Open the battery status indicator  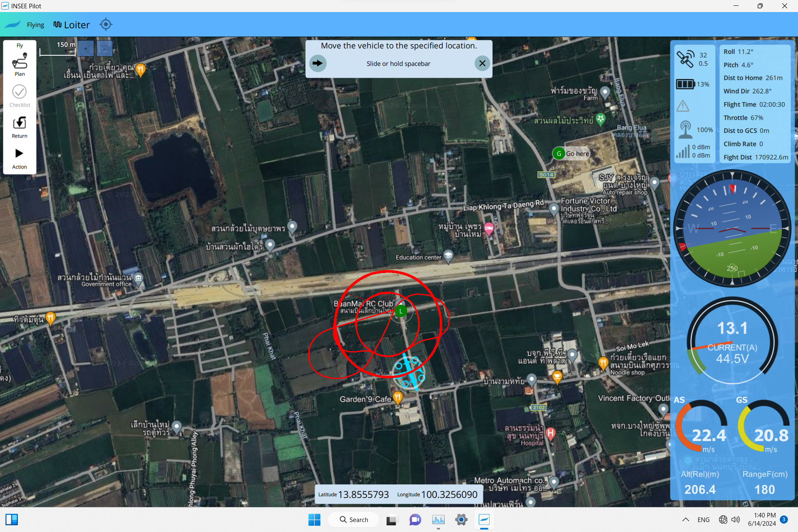tap(685, 84)
